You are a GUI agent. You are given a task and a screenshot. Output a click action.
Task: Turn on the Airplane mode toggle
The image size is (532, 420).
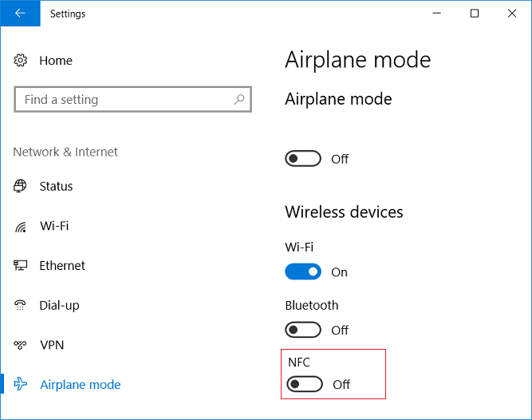[x=303, y=159]
